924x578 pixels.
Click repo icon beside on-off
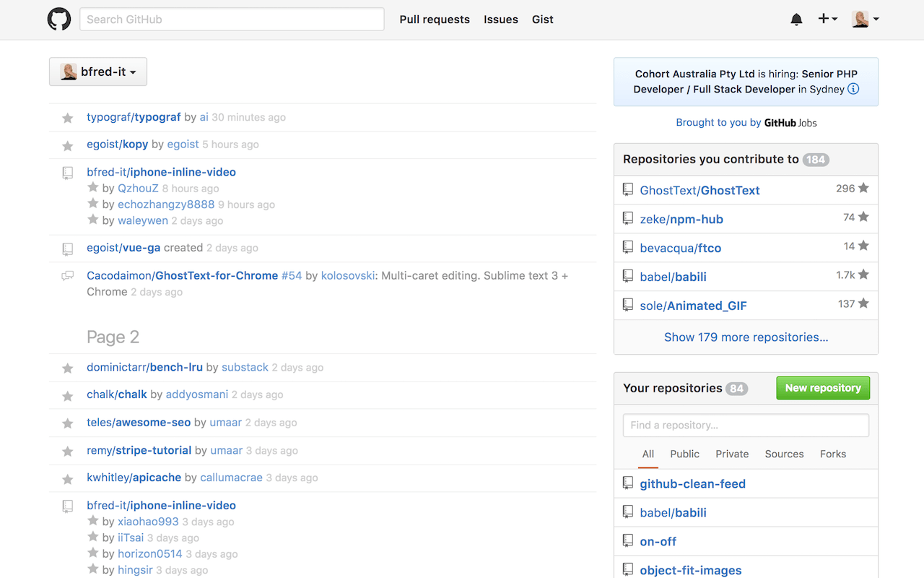(628, 541)
